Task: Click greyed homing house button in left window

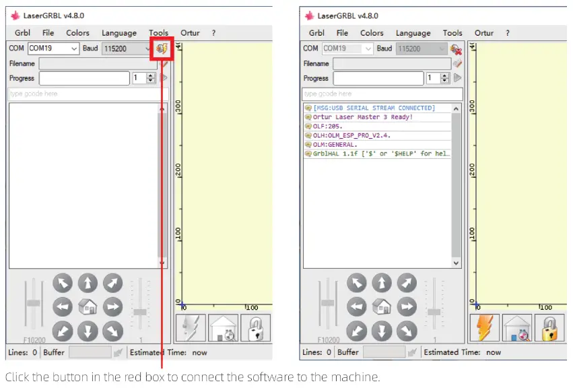Action: [x=224, y=327]
